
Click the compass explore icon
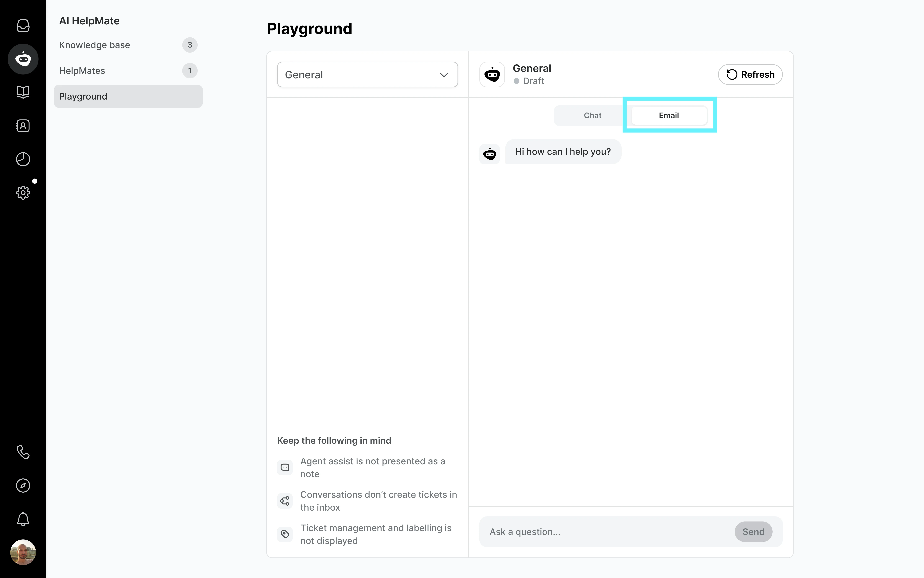(23, 486)
